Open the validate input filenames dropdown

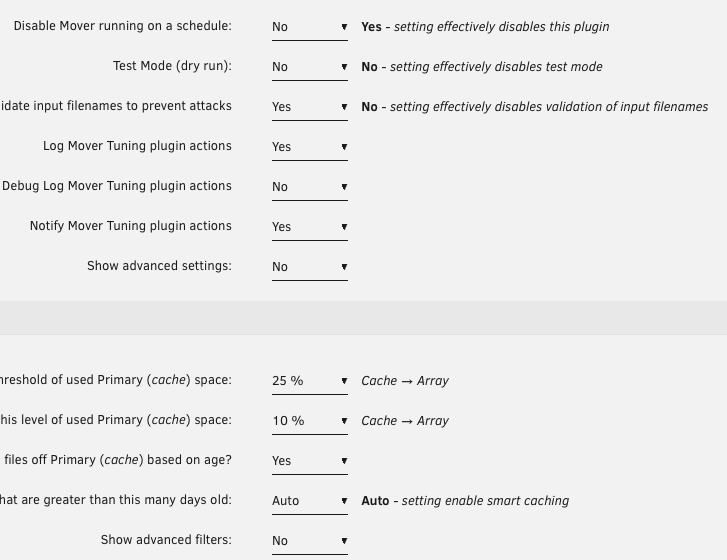click(310, 107)
